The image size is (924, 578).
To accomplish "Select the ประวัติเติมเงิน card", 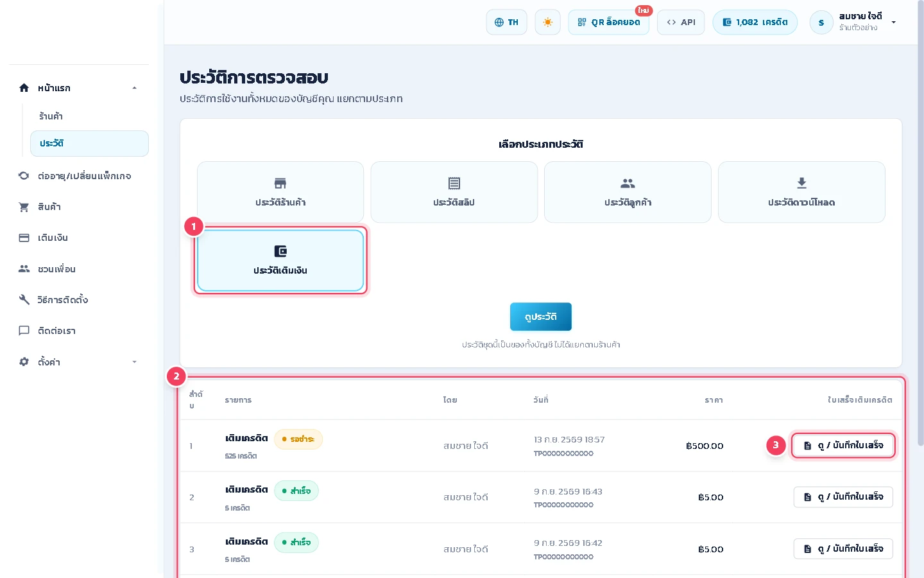I will (x=280, y=260).
